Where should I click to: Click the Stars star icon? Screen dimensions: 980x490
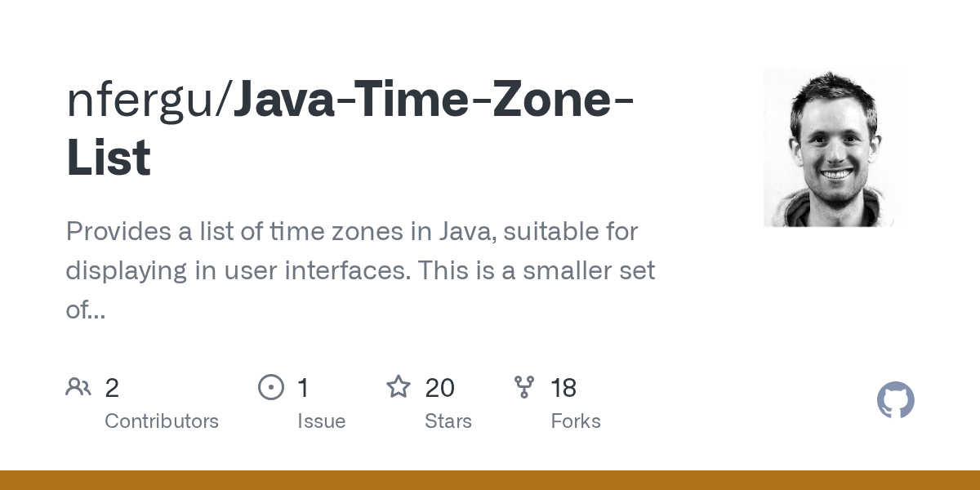398,386
